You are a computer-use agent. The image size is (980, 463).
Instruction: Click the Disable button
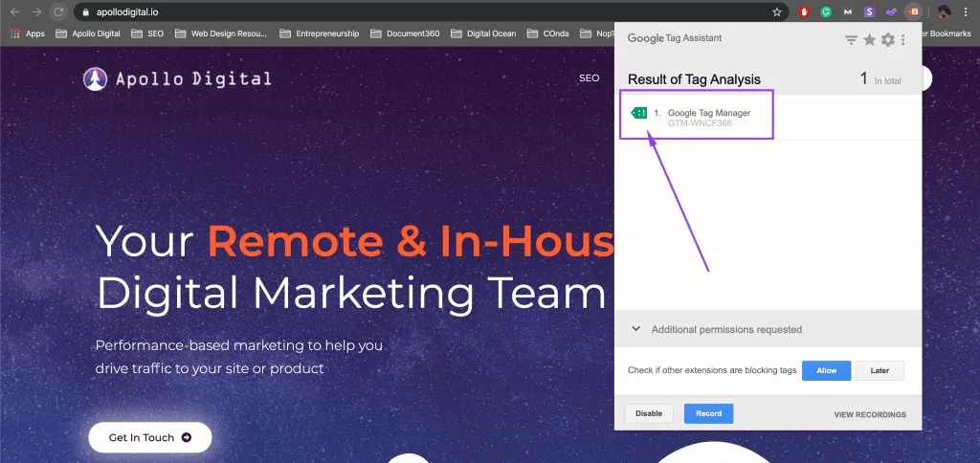click(x=648, y=413)
